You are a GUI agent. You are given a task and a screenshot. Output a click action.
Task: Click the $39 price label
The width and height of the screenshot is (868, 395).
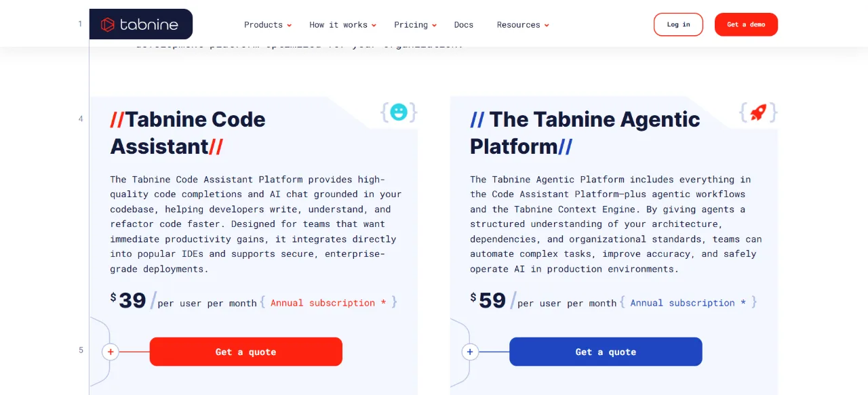pyautogui.click(x=129, y=300)
